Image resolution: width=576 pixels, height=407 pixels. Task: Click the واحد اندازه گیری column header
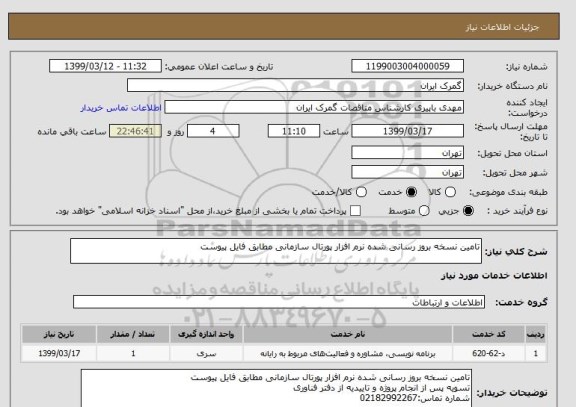click(206, 334)
